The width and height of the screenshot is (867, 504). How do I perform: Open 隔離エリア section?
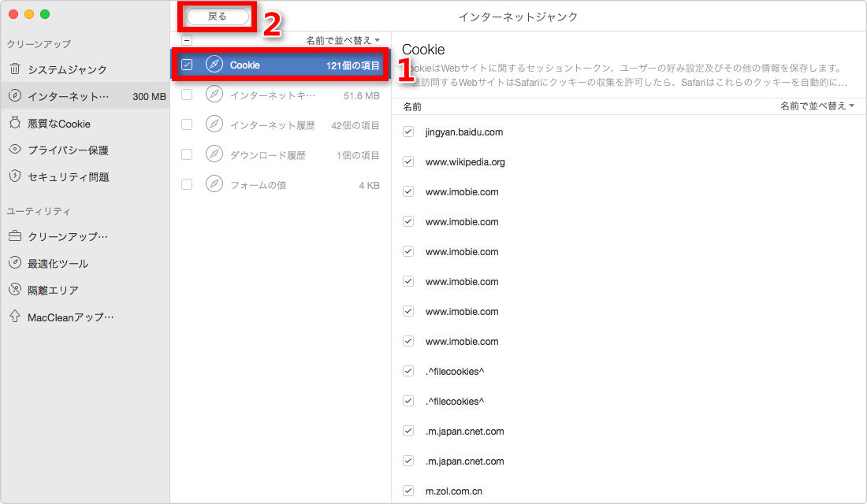pos(84,290)
